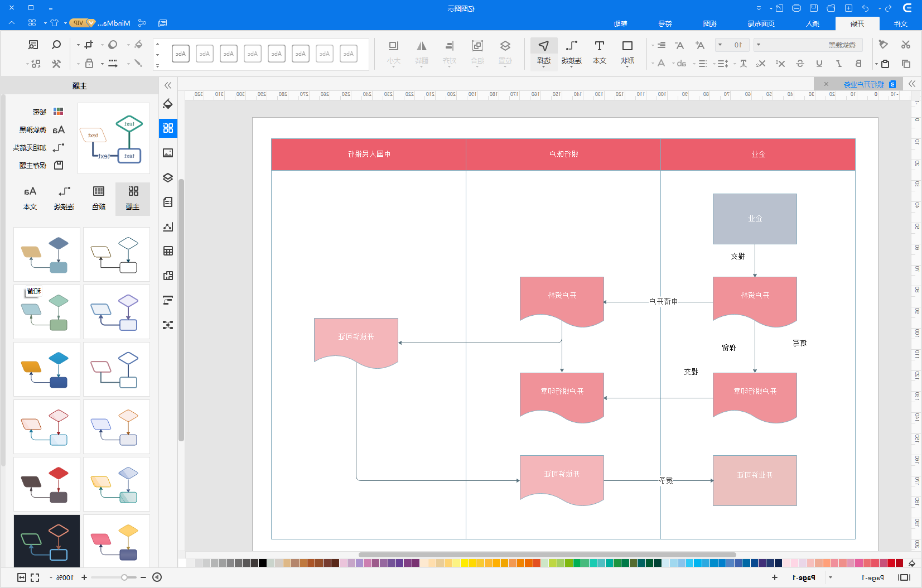Toggle Italic formatting
This screenshot has height=588, width=922.
click(x=839, y=64)
